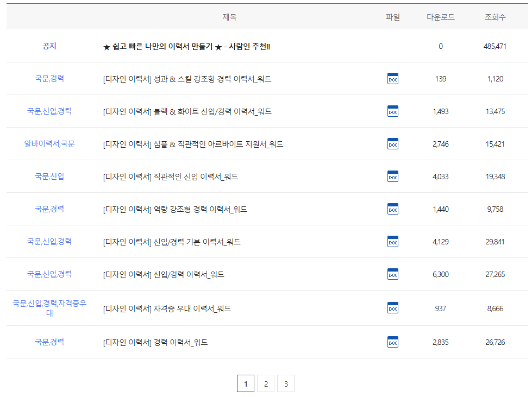Select 국문,경력 category in 성과 & 스킬 row
This screenshot has height=397, width=532.
[x=49, y=79]
